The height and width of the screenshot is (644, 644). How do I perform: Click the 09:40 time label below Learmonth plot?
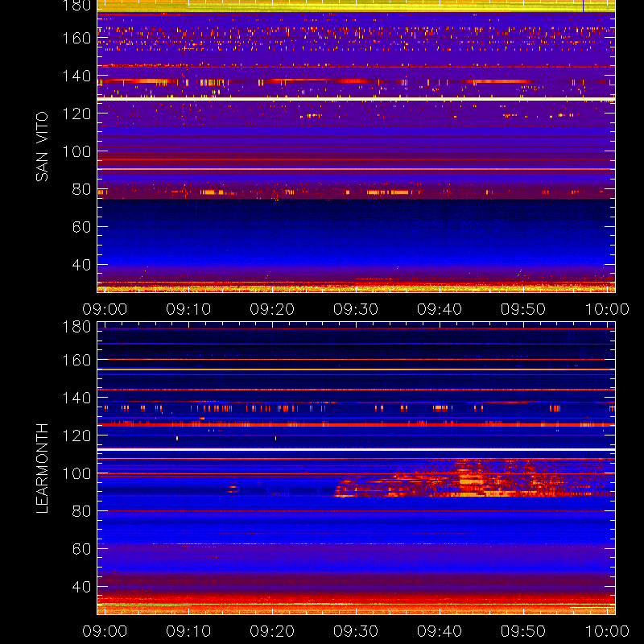click(x=440, y=631)
